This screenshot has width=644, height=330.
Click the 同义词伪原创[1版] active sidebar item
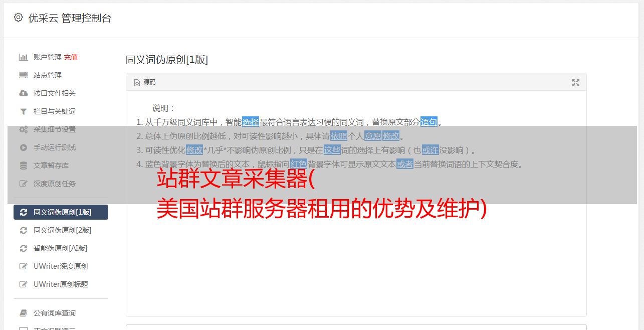[x=61, y=212]
